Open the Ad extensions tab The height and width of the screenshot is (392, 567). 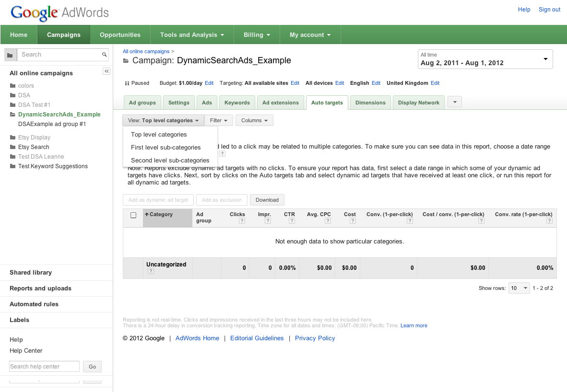click(x=281, y=103)
